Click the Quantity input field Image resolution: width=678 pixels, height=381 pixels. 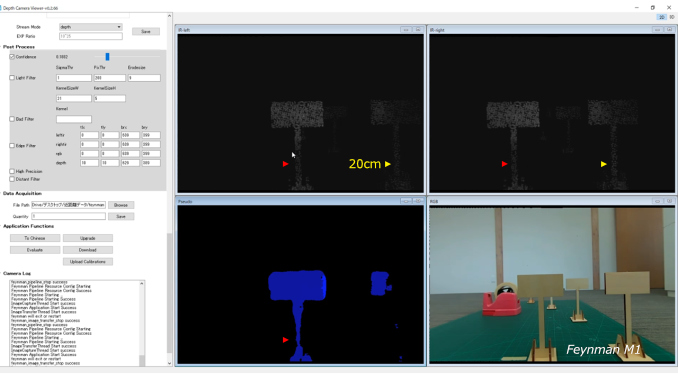(x=68, y=216)
